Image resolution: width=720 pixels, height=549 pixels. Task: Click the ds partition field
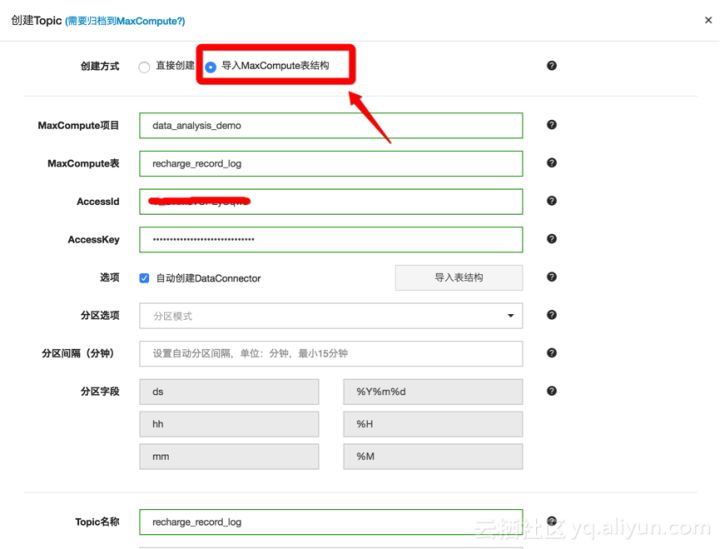(x=229, y=392)
